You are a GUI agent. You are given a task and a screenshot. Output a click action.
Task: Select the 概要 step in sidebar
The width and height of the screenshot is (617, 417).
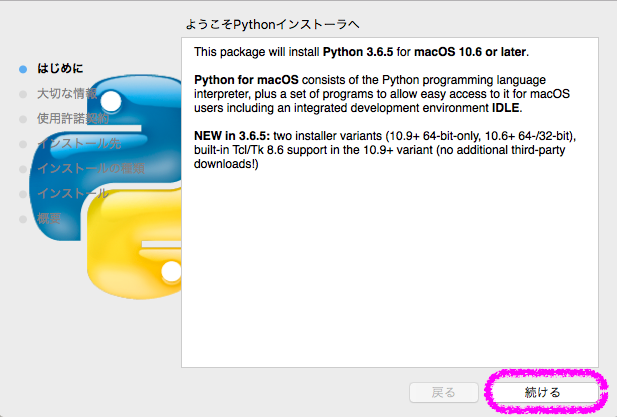click(x=49, y=218)
